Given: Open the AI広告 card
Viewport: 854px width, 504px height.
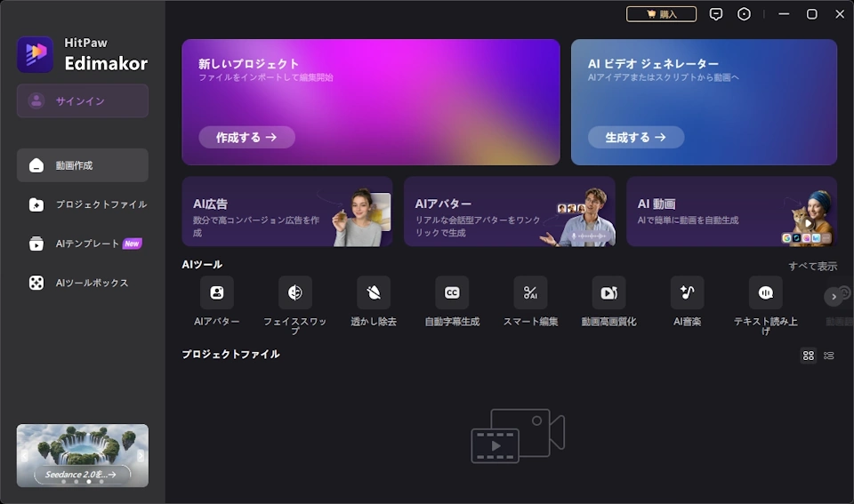Looking at the screenshot, I should (x=287, y=212).
